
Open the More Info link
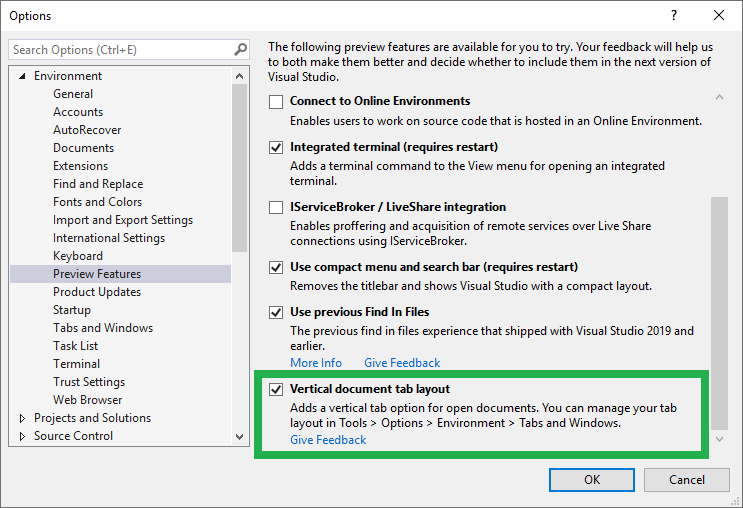point(316,363)
